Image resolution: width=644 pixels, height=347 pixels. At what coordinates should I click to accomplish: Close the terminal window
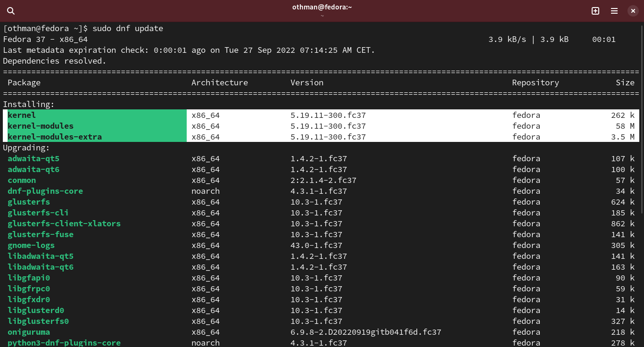[633, 11]
